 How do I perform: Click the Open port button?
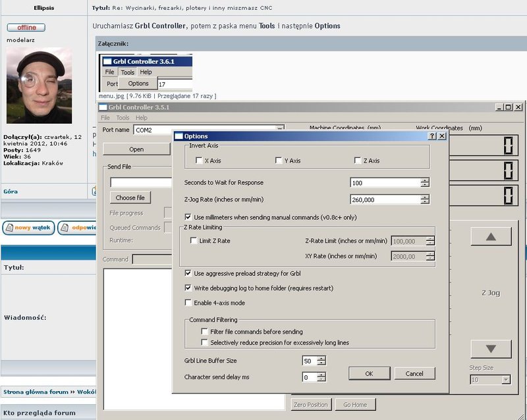(x=136, y=149)
